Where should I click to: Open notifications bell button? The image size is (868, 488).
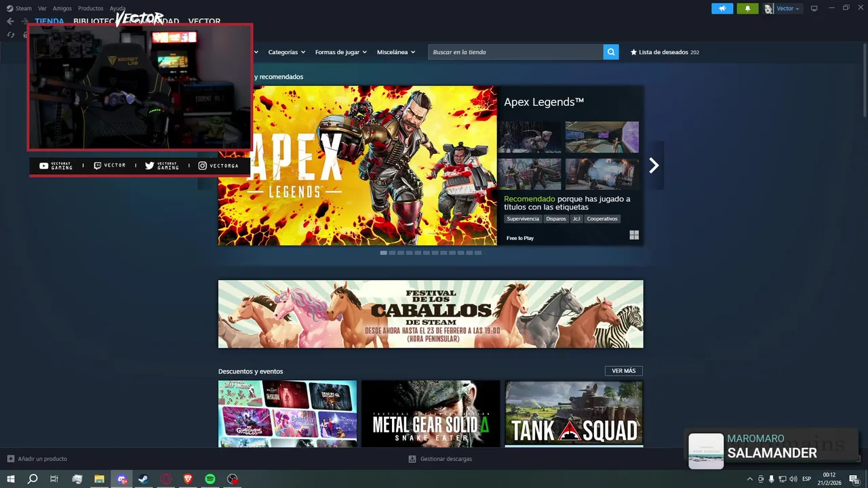pyautogui.click(x=747, y=9)
